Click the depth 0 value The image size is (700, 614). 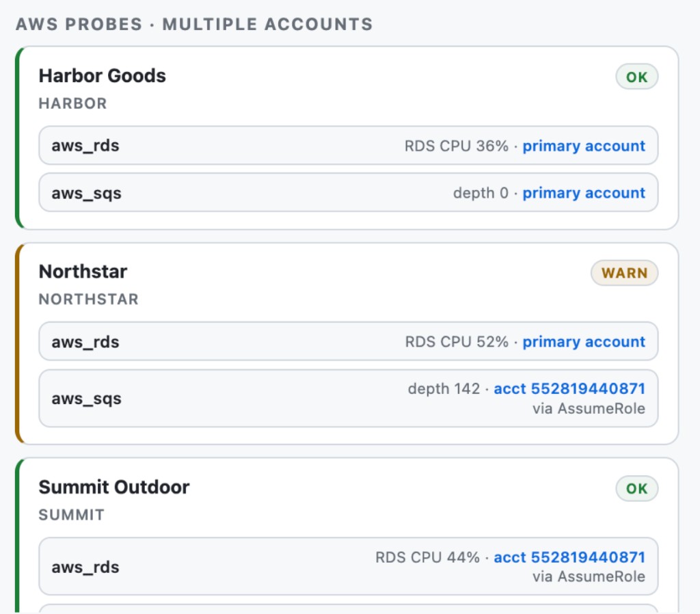click(x=481, y=193)
